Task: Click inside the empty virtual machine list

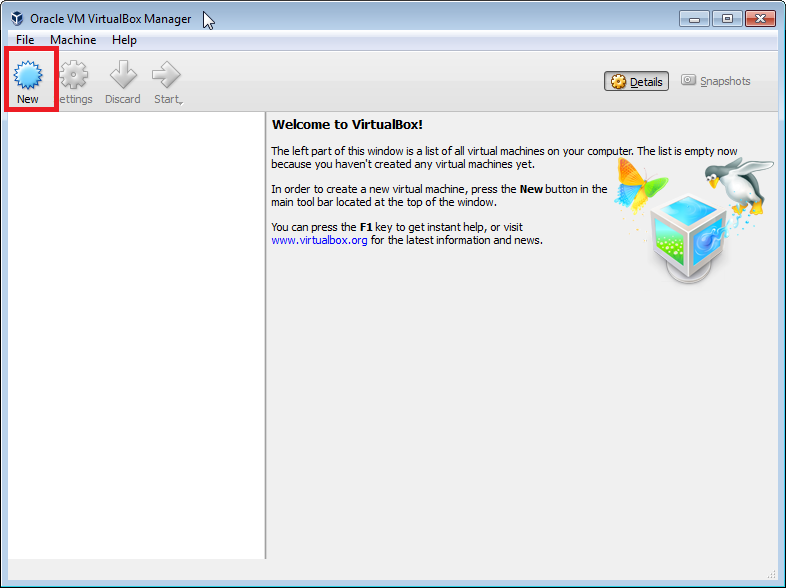Action: pos(134,335)
